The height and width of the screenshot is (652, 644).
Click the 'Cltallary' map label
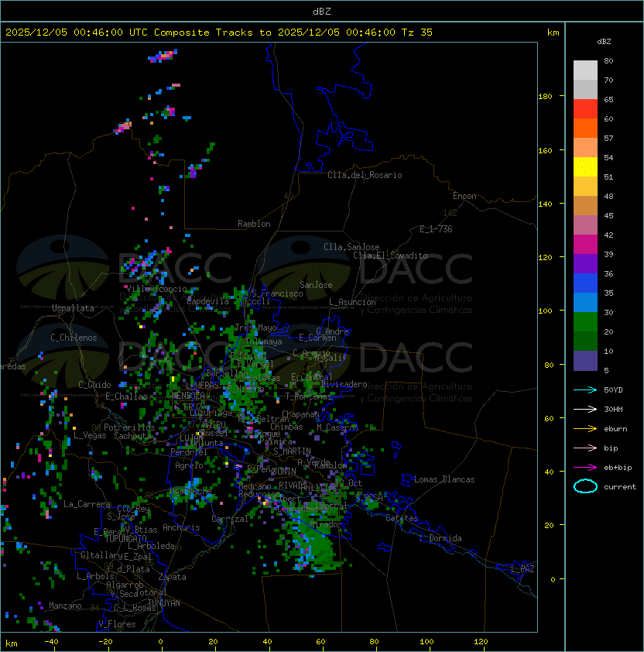102,555
